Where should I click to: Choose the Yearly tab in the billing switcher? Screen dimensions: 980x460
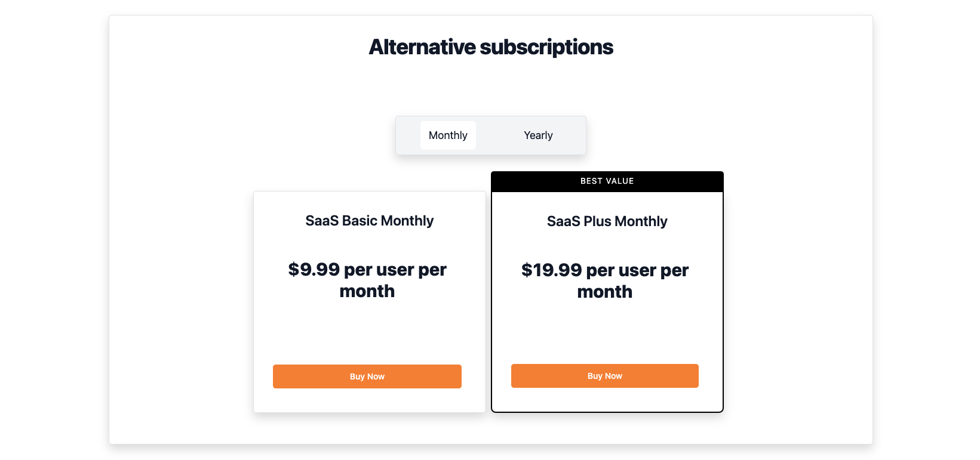pos(538,135)
